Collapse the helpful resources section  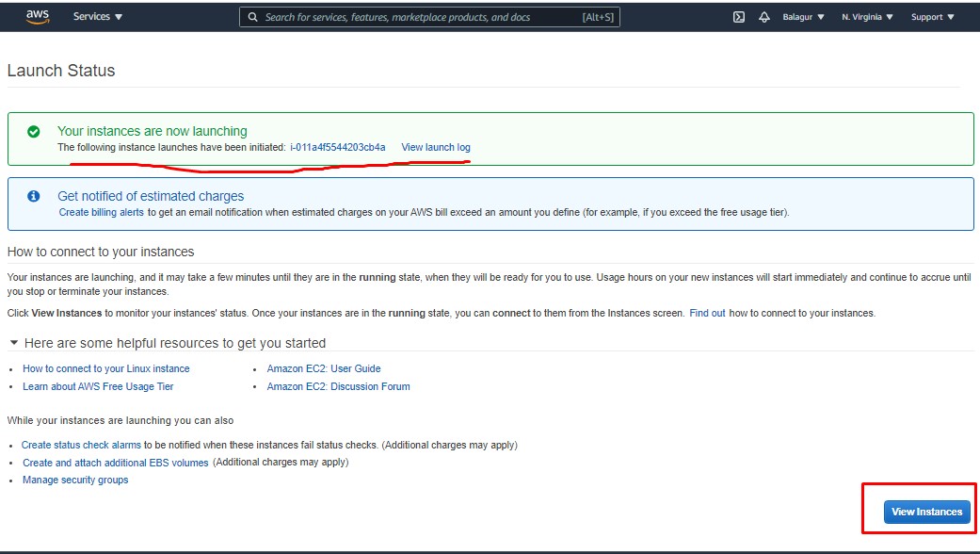coord(13,343)
